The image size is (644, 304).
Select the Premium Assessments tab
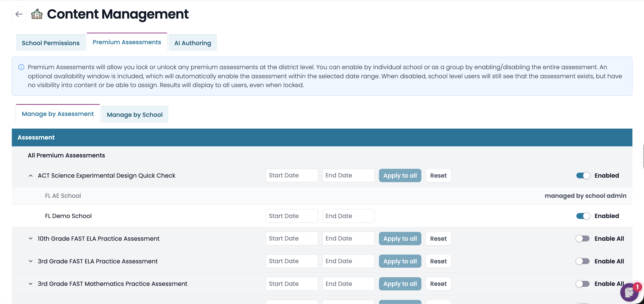[127, 42]
